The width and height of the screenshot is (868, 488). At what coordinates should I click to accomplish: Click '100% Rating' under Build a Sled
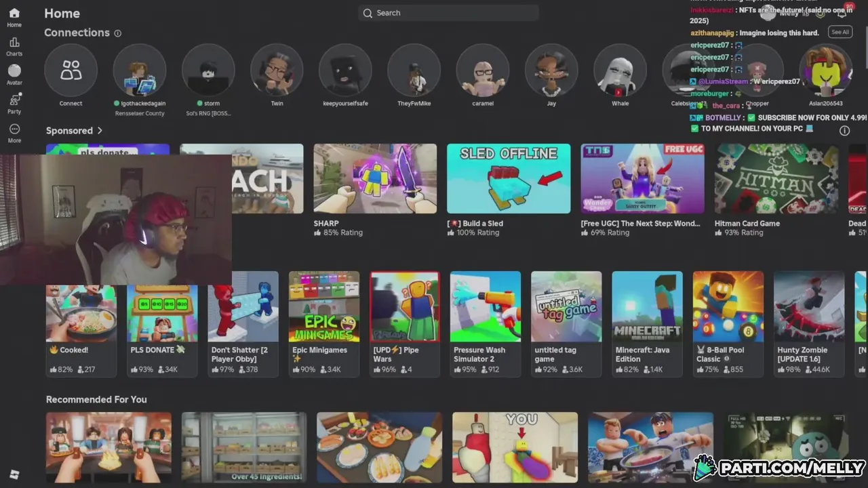click(478, 232)
